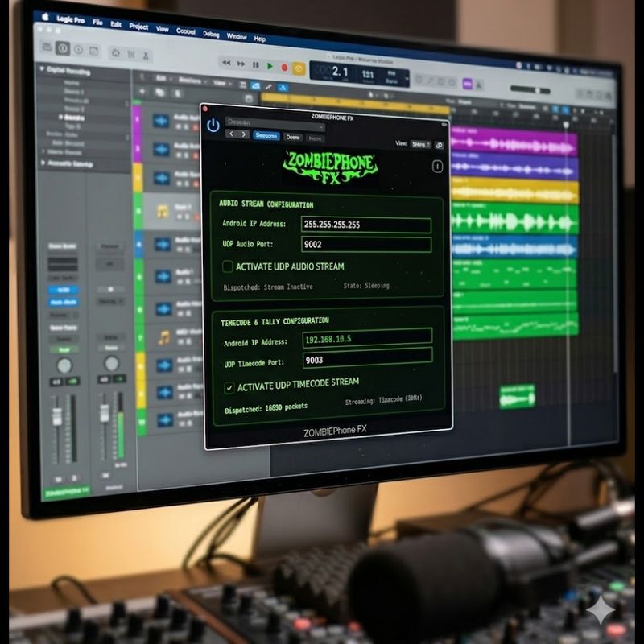The width and height of the screenshot is (644, 644).
Task: Click the yellow cycle range in ruler
Action: coord(354,103)
